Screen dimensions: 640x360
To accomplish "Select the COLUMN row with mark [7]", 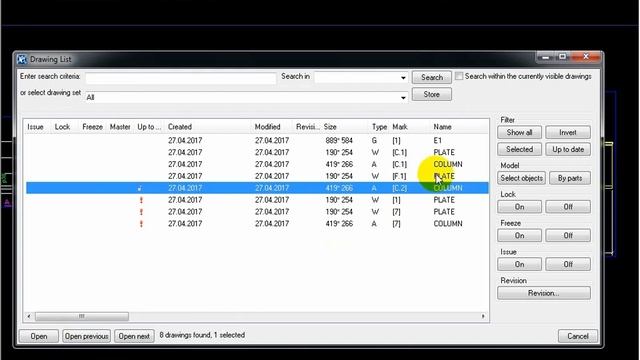I will [257, 224].
